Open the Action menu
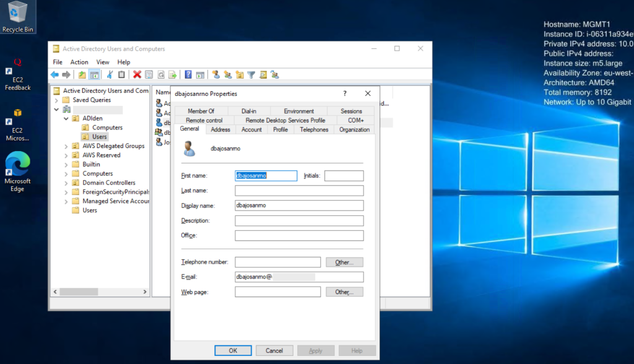 (x=79, y=62)
